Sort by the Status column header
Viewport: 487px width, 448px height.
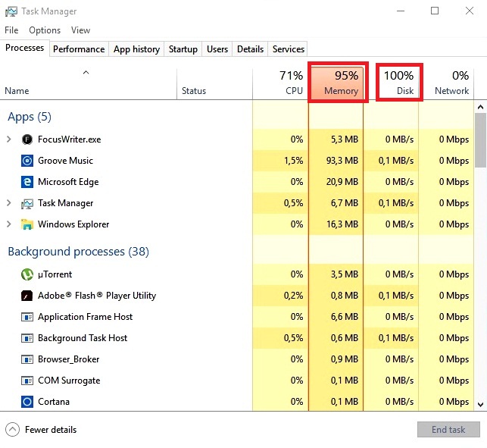click(214, 84)
